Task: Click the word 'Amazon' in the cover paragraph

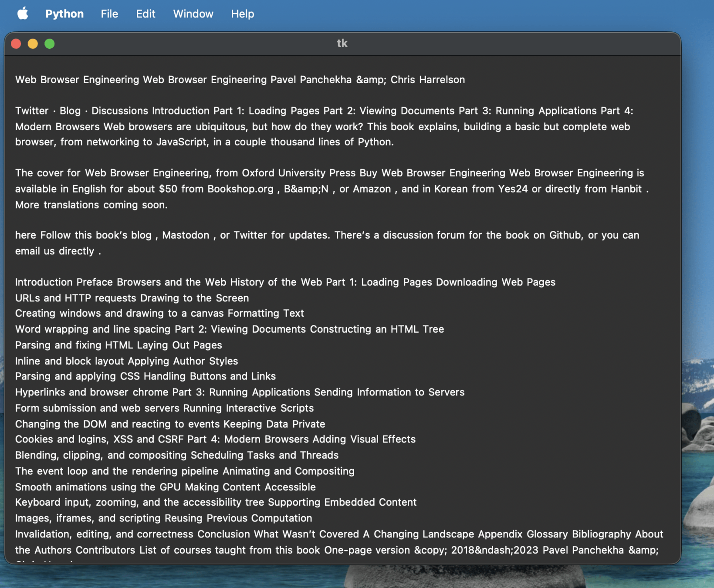Action: [x=372, y=189]
